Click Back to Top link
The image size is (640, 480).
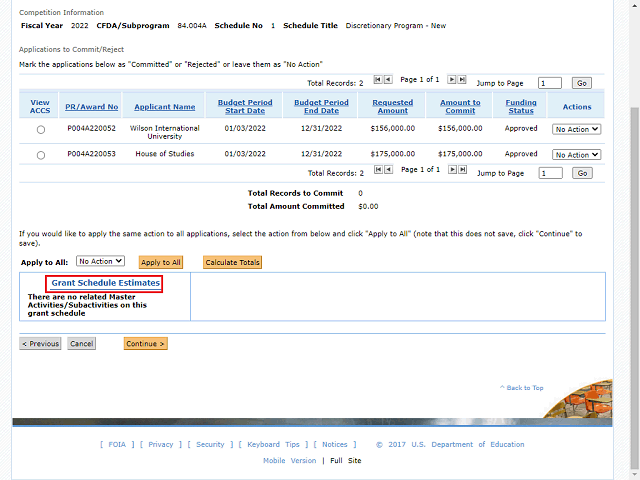pyautogui.click(x=522, y=388)
